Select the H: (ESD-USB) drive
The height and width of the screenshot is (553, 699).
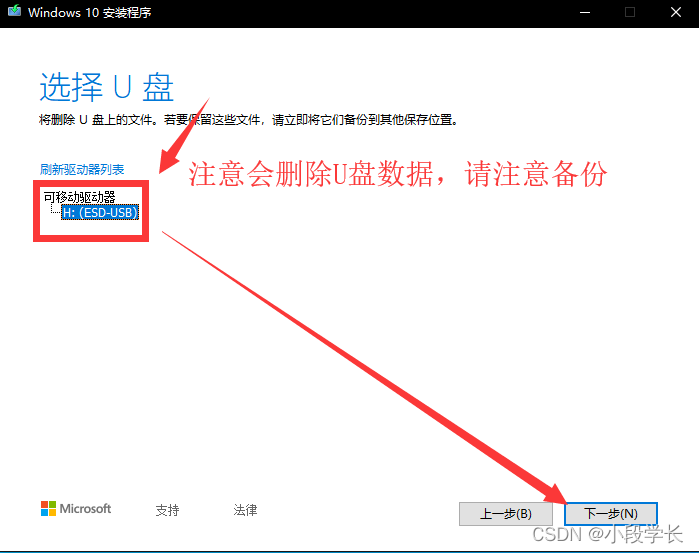(x=100, y=213)
